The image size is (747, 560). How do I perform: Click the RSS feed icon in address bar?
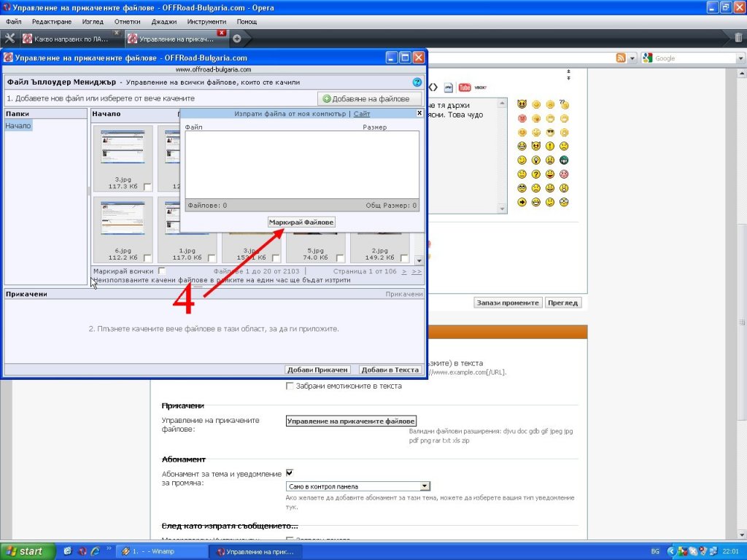point(621,58)
